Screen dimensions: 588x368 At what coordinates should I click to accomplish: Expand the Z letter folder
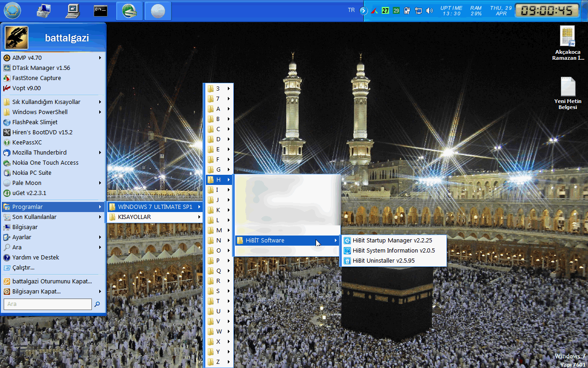(x=219, y=362)
